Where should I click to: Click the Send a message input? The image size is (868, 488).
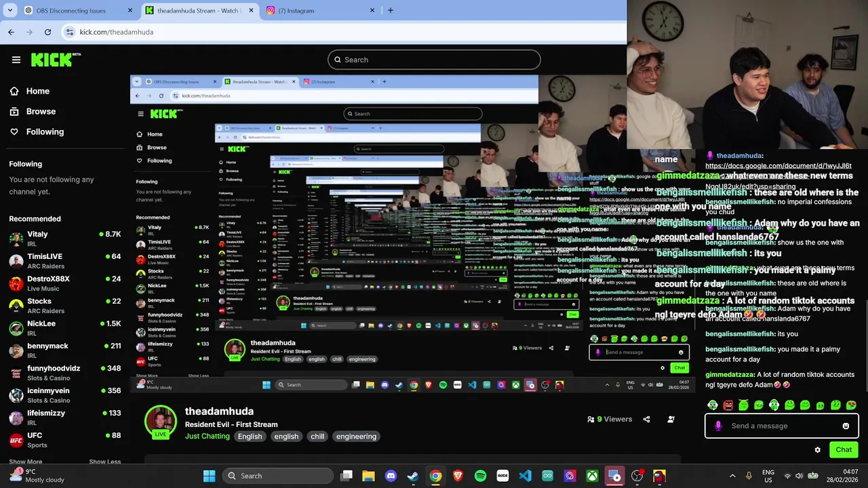781,426
